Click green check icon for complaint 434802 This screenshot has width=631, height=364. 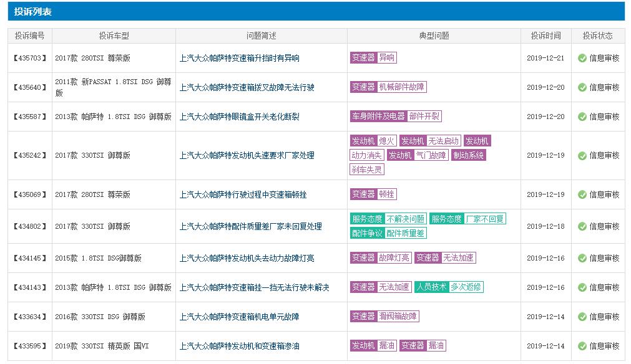pyautogui.click(x=582, y=226)
